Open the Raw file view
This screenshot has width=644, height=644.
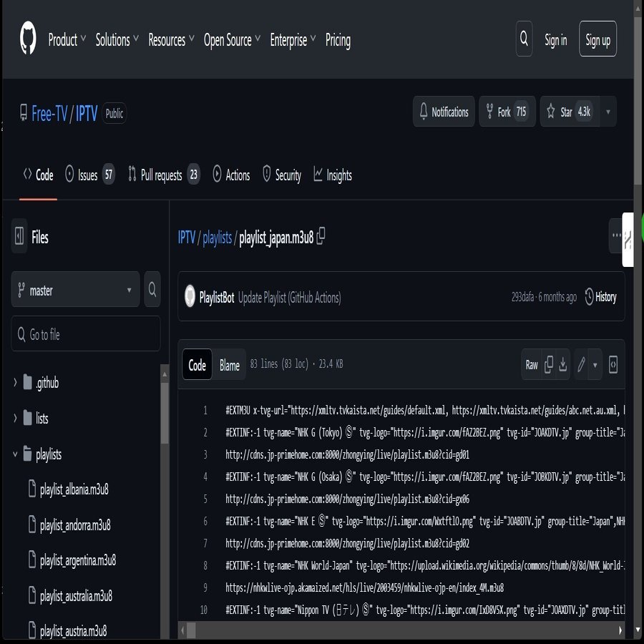[x=532, y=364]
